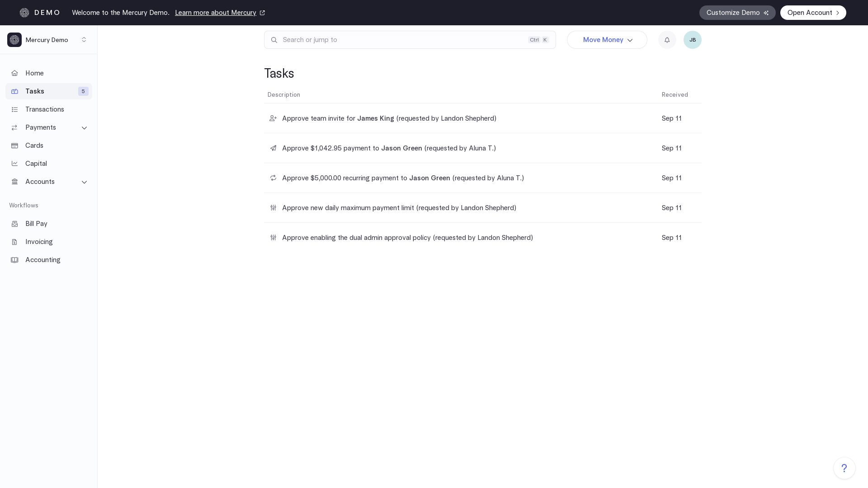Click the Home house icon in sidebar
The height and width of the screenshot is (488, 868).
click(14, 73)
